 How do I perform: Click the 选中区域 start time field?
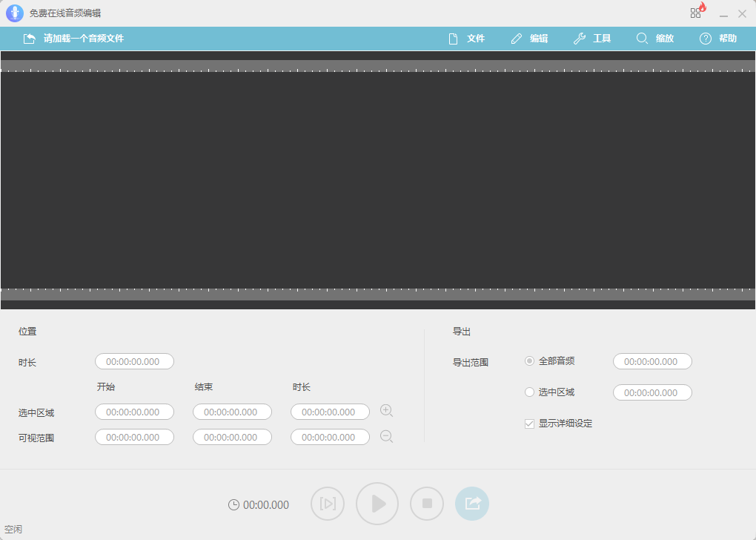pyautogui.click(x=134, y=412)
